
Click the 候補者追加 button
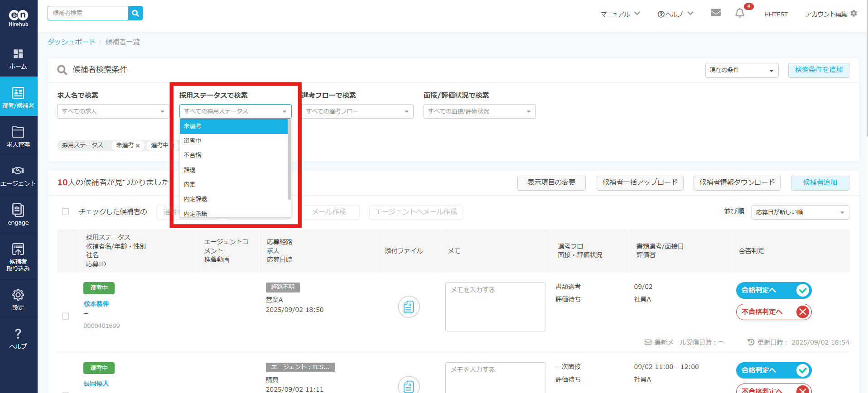pyautogui.click(x=820, y=182)
